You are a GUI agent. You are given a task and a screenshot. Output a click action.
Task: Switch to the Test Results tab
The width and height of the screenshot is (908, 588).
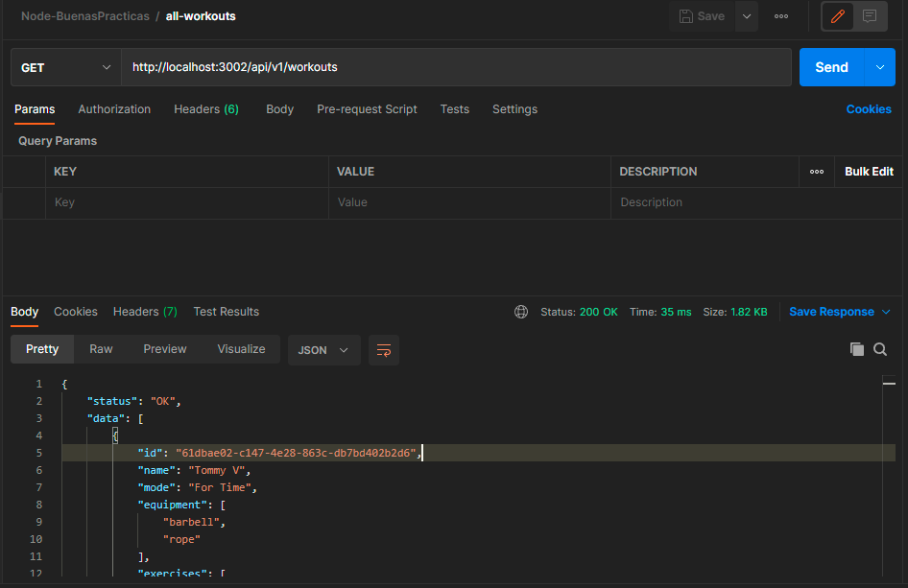click(226, 312)
